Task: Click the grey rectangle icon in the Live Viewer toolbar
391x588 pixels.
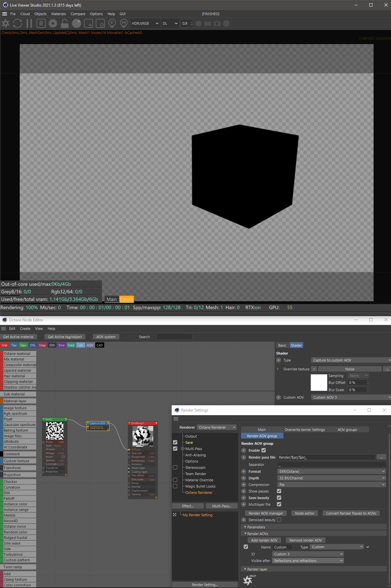Action: pos(208,23)
